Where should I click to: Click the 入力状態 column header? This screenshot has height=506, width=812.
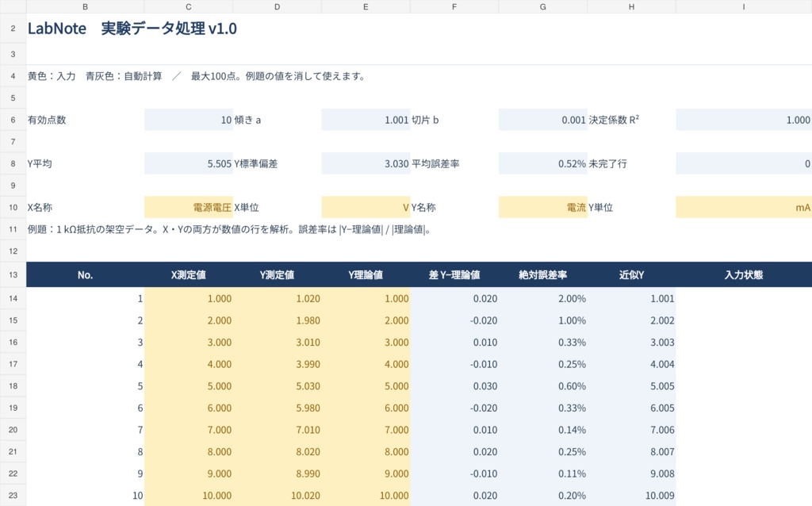point(744,274)
